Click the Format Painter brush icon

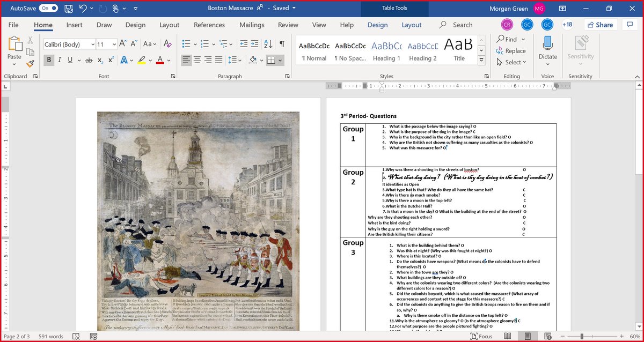31,64
